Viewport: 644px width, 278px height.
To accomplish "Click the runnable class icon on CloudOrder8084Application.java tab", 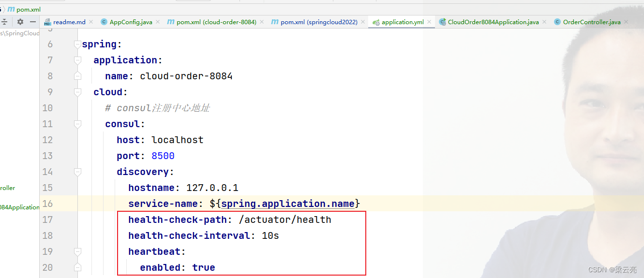I will [442, 22].
